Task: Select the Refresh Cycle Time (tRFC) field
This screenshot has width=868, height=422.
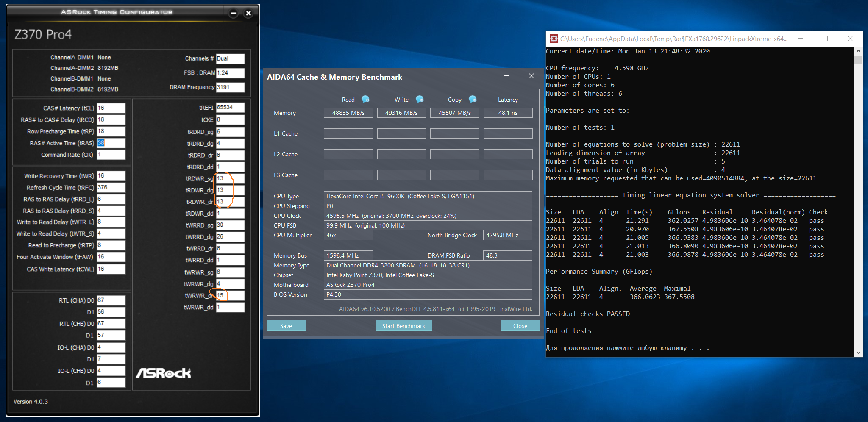Action: click(111, 187)
